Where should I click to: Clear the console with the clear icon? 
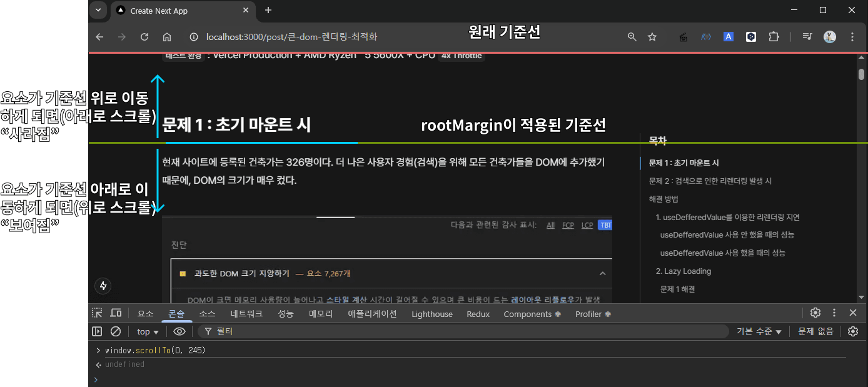pos(116,331)
